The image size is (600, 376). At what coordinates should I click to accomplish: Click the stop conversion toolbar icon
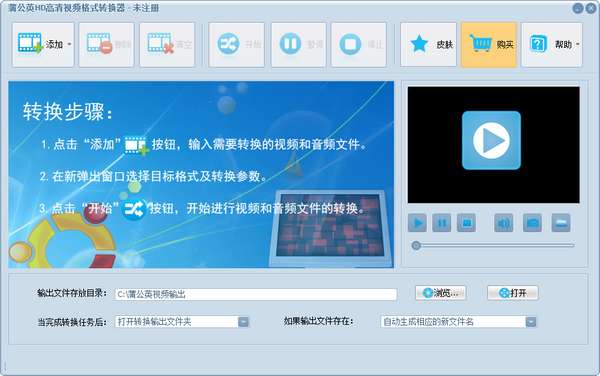coord(350,44)
